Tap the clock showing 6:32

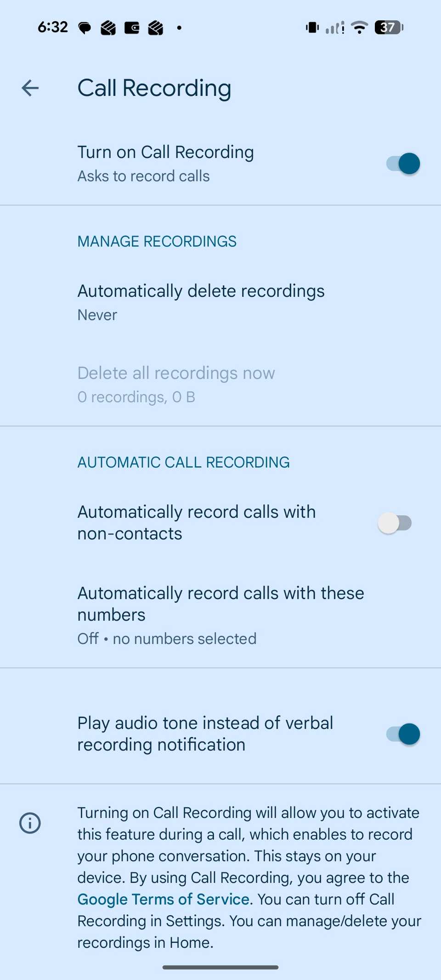[53, 27]
